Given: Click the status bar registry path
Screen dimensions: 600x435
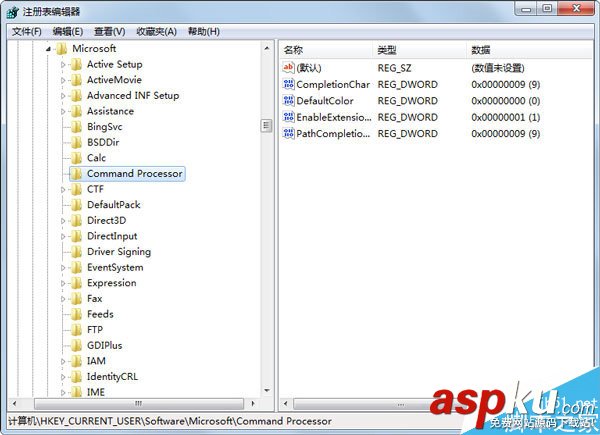Looking at the screenshot, I should coord(170,422).
